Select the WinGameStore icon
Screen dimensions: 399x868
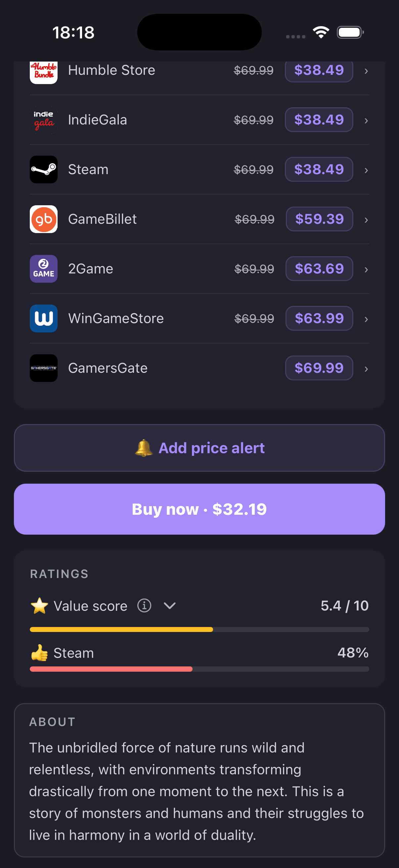(43, 318)
